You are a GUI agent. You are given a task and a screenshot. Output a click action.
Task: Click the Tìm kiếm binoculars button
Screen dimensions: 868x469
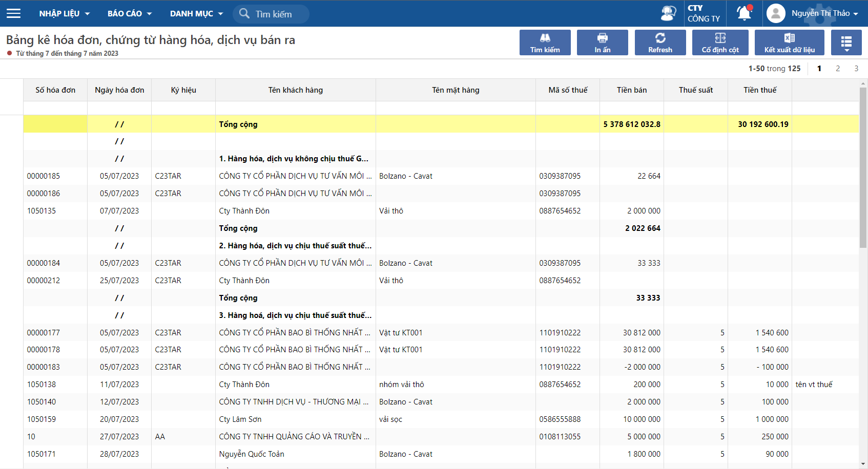(545, 42)
